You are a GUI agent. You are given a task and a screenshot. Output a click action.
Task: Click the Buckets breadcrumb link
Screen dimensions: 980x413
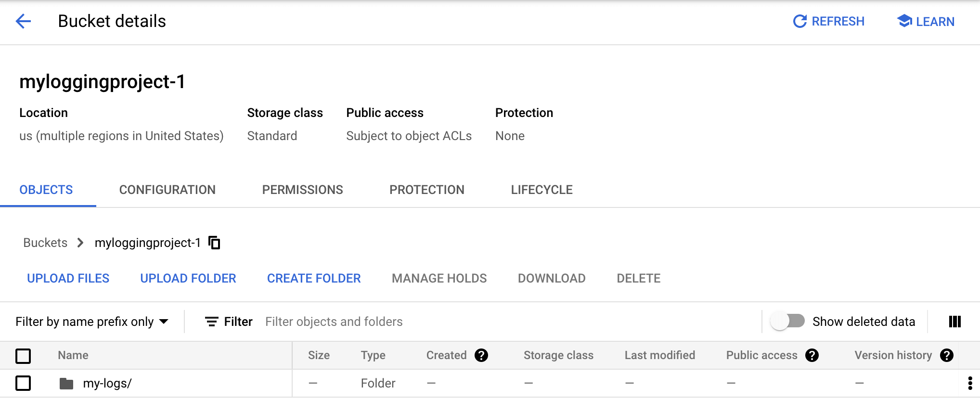(45, 243)
